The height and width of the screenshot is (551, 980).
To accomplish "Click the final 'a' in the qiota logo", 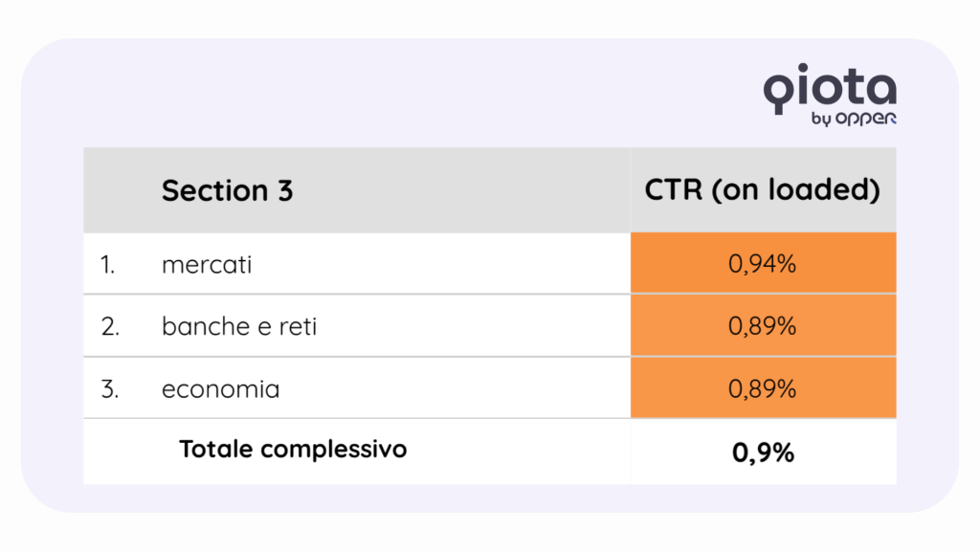I will tap(881, 90).
